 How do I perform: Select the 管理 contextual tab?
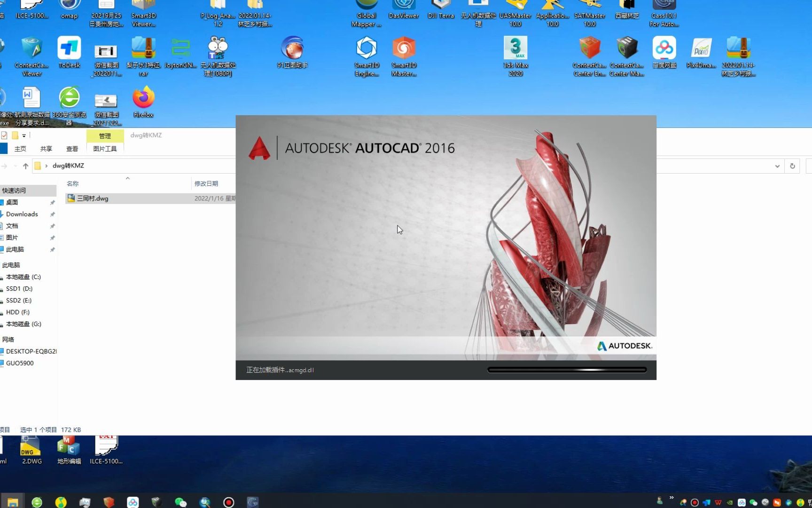105,136
